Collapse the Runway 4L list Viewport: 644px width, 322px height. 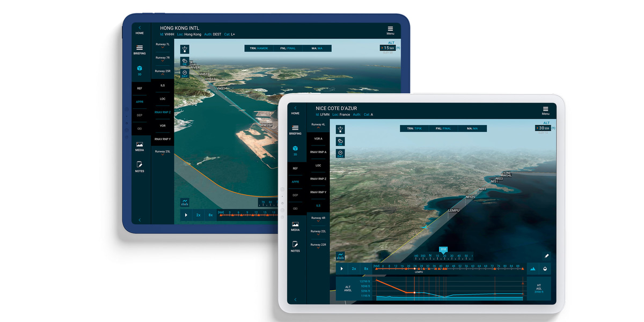pyautogui.click(x=318, y=125)
